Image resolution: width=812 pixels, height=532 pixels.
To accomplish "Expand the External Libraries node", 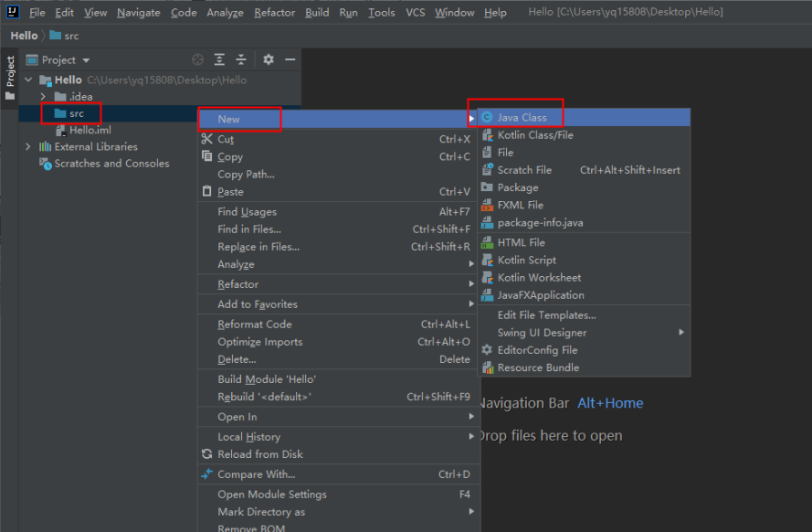I will point(28,146).
